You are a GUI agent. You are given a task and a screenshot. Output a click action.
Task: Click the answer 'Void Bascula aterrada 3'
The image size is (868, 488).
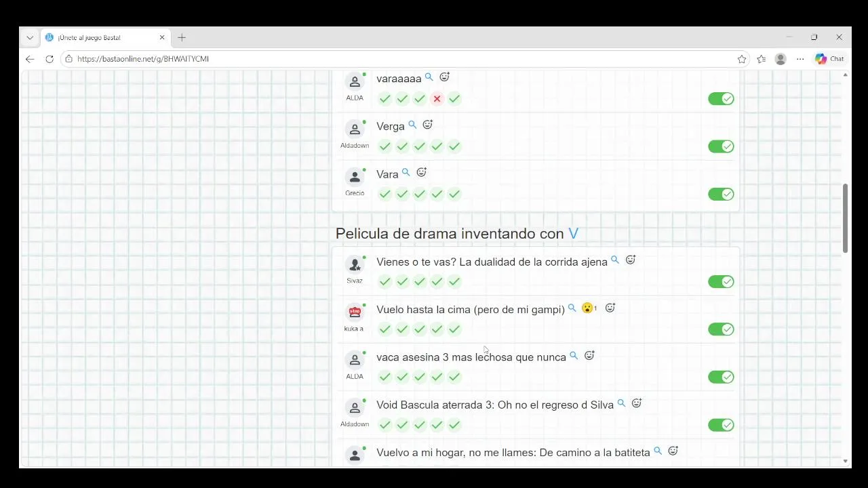click(x=495, y=405)
